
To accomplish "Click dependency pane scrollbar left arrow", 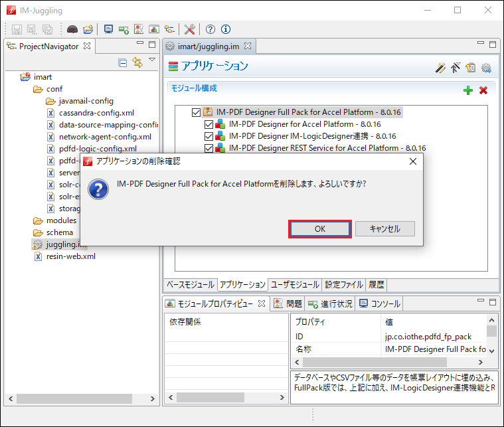I will pos(171,398).
